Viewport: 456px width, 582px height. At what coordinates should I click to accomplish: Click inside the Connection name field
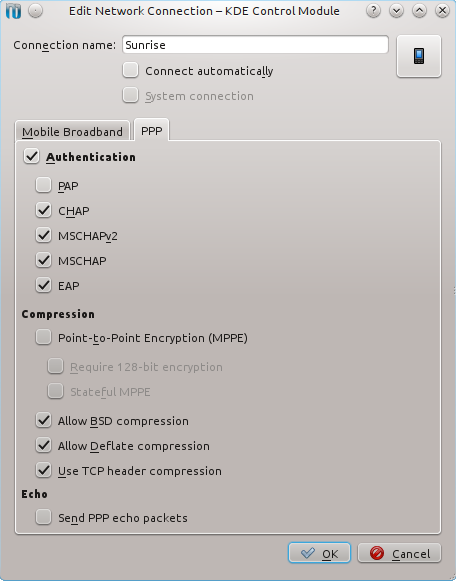255,45
